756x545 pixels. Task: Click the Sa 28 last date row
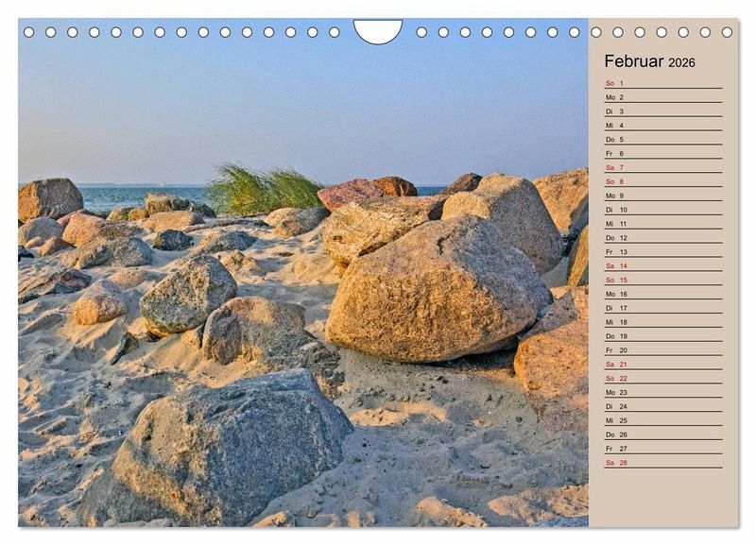click(x=661, y=463)
